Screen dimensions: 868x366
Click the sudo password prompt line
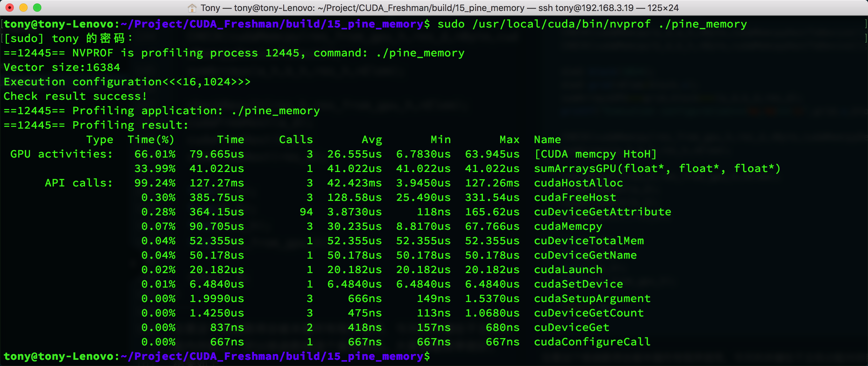68,39
